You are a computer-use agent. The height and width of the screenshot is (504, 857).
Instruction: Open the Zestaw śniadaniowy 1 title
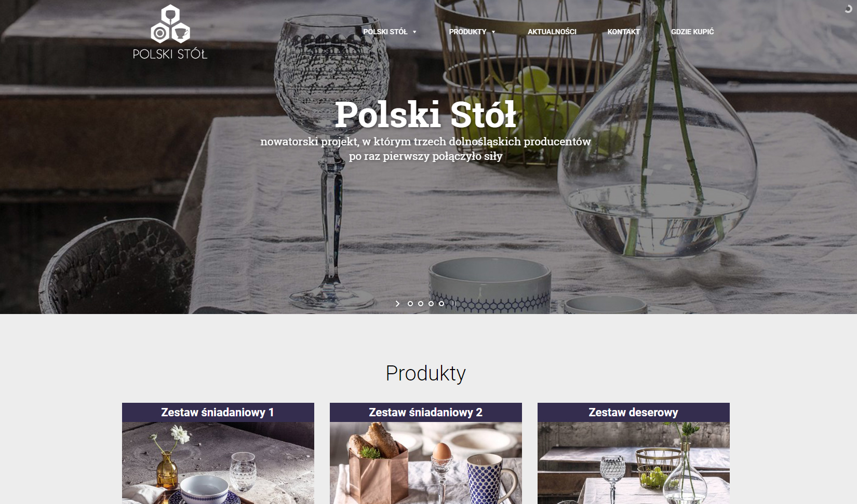click(218, 412)
